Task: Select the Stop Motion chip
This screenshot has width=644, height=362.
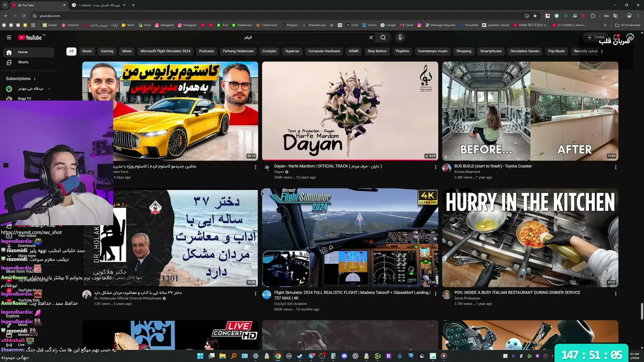Action: [377, 51]
